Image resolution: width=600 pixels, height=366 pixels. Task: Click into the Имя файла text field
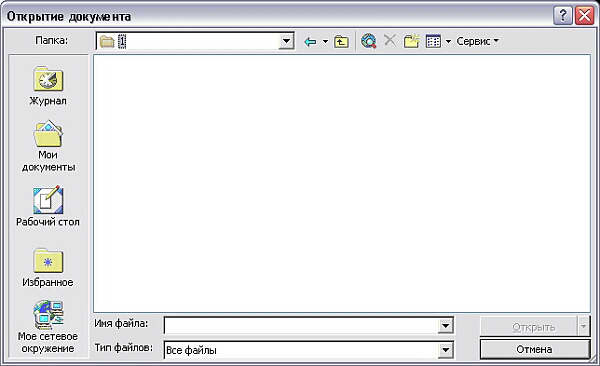[x=301, y=326]
